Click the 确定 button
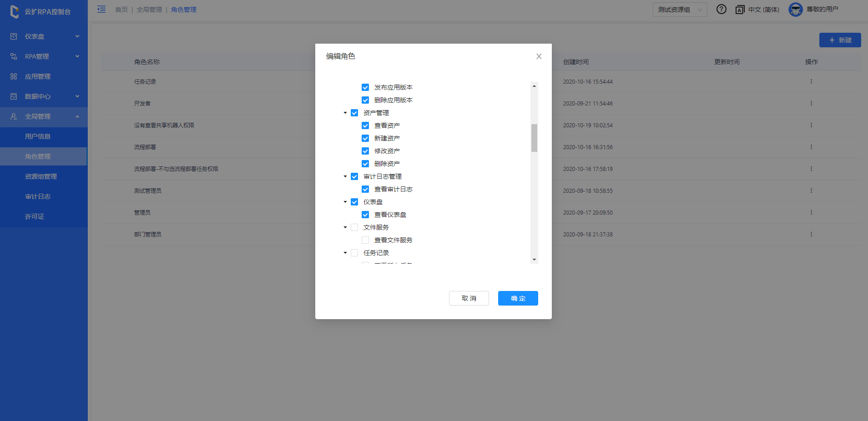The width and height of the screenshot is (868, 421). coord(518,298)
